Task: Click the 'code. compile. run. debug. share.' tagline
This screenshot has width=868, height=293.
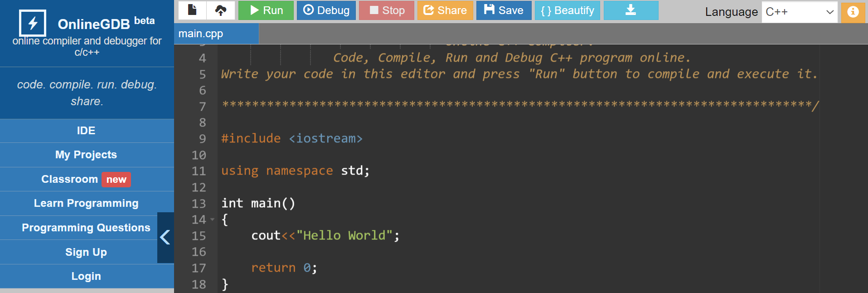Action: pyautogui.click(x=87, y=93)
